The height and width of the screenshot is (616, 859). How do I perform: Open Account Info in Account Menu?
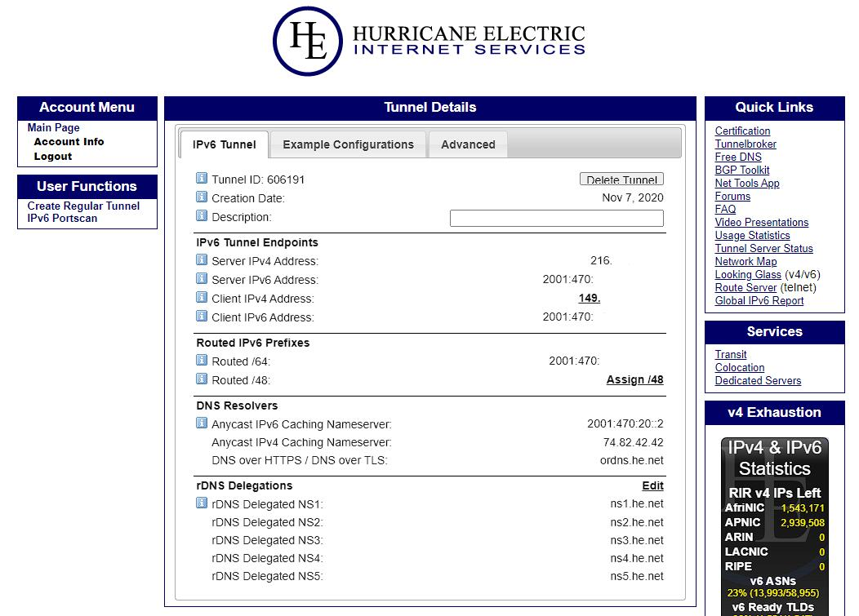click(x=69, y=142)
